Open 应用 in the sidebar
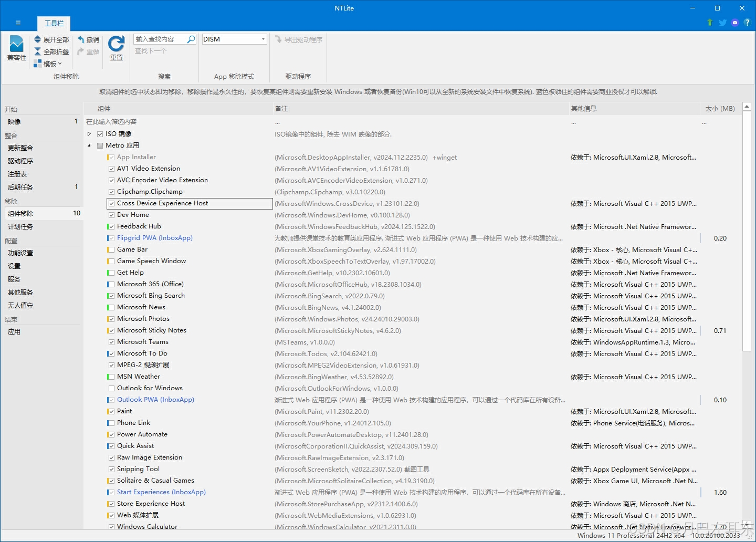This screenshot has height=542, width=756. tap(43, 331)
